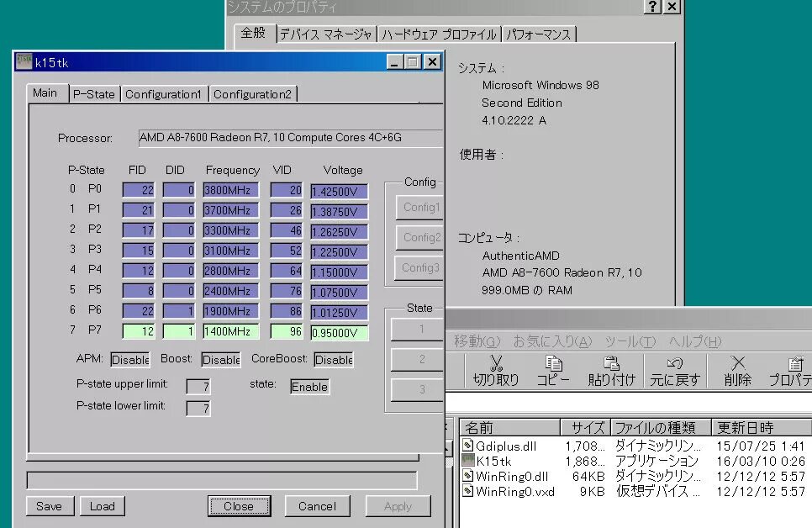Viewport: 812px width, 528px height.
Task: Click the P3 FID field showing 15
Action: click(139, 251)
